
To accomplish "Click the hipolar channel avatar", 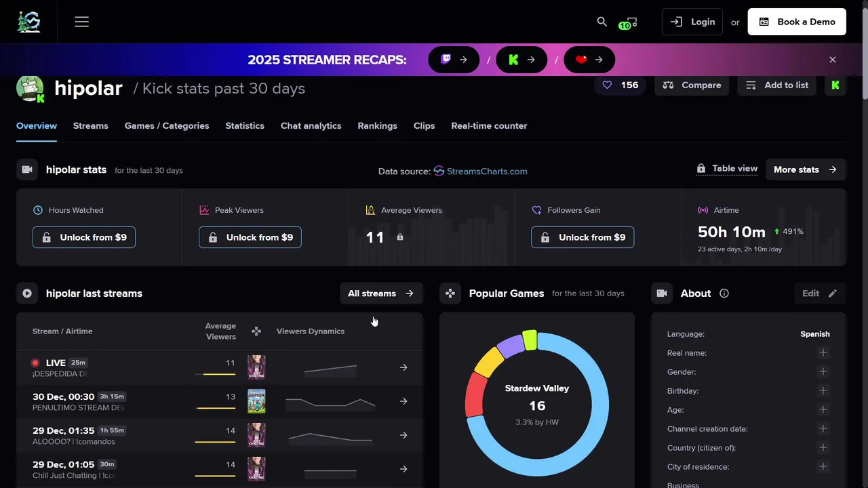I will (x=30, y=89).
